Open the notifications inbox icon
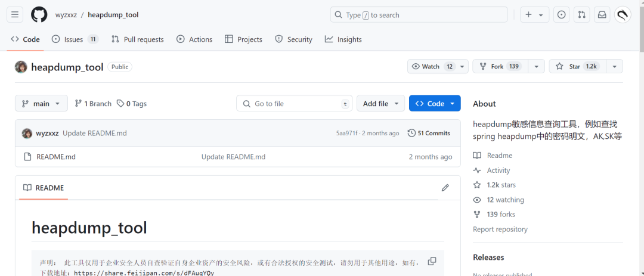The height and width of the screenshot is (276, 644). coord(602,15)
